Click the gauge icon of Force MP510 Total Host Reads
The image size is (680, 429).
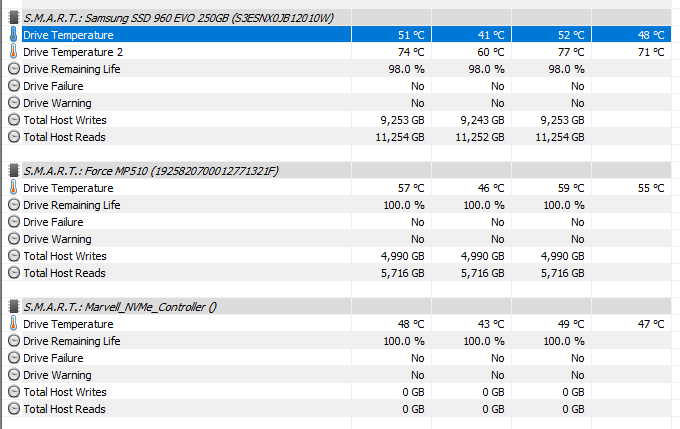tap(14, 273)
